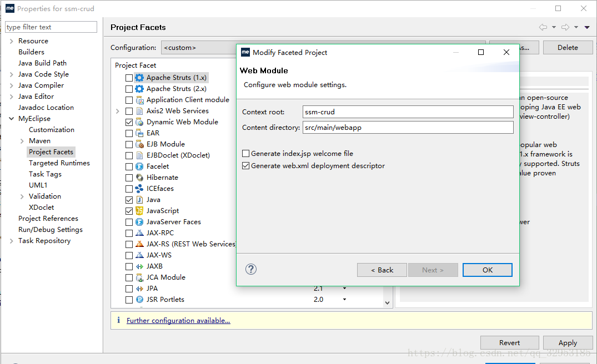
Task: Click the JAXB facet icon
Action: pos(140,266)
